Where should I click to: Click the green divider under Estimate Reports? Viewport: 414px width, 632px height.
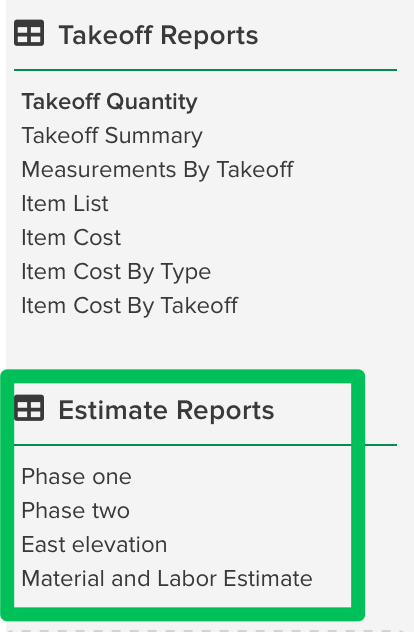coord(206,445)
